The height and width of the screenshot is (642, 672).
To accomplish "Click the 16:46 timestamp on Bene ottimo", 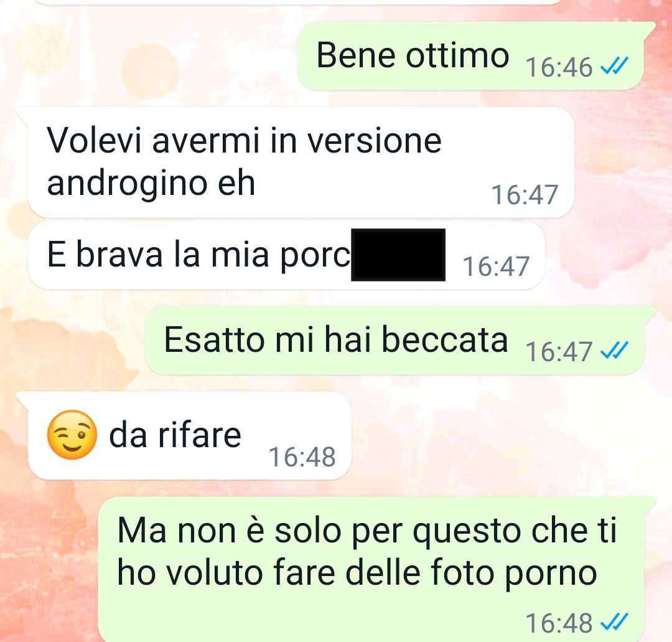I will coord(559,67).
